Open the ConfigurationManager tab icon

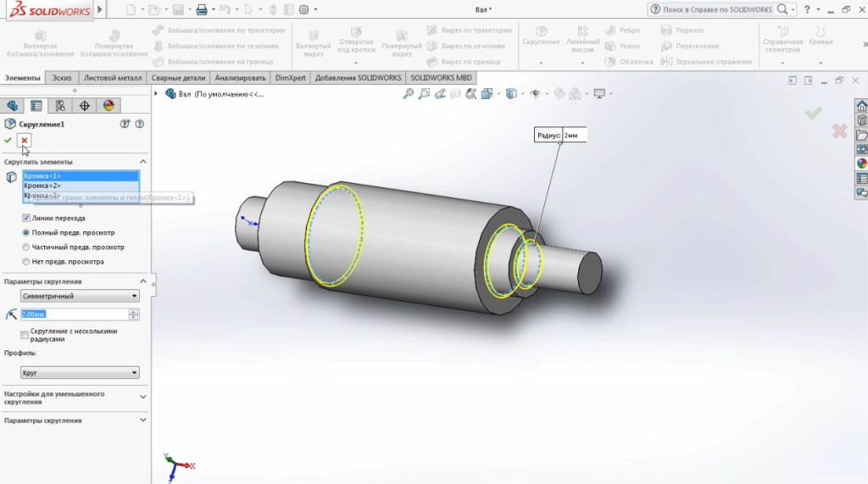pos(60,105)
